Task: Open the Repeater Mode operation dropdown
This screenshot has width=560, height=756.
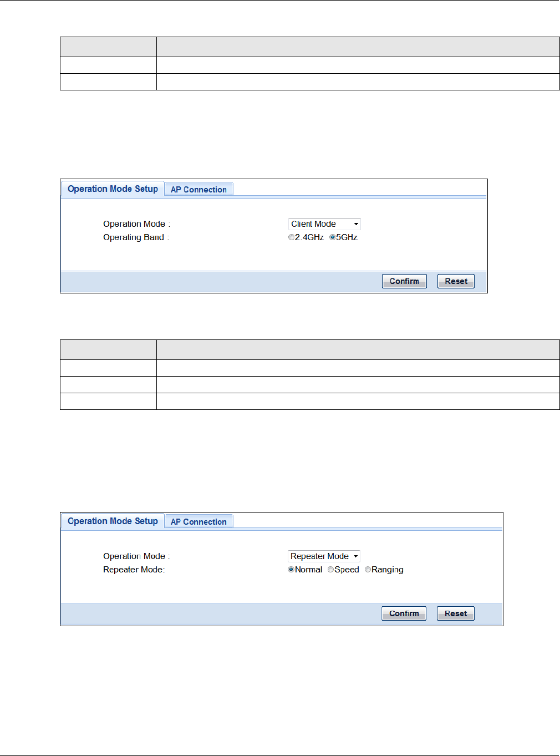Action: coord(324,556)
